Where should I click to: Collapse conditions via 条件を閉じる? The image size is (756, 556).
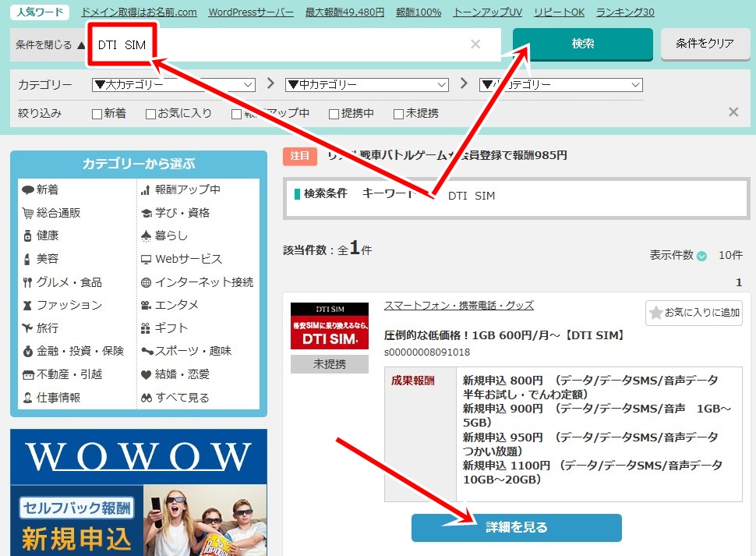click(50, 45)
